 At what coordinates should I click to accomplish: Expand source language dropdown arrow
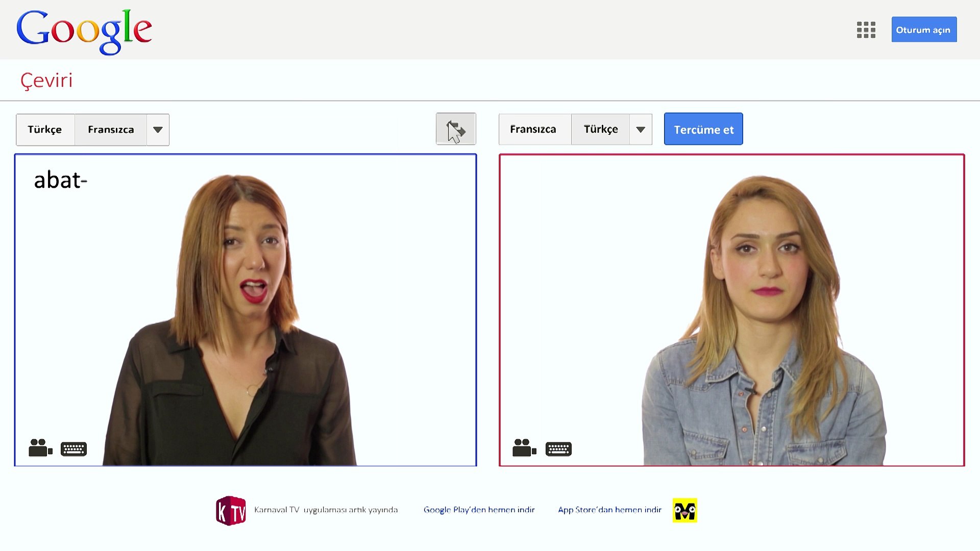pos(158,130)
